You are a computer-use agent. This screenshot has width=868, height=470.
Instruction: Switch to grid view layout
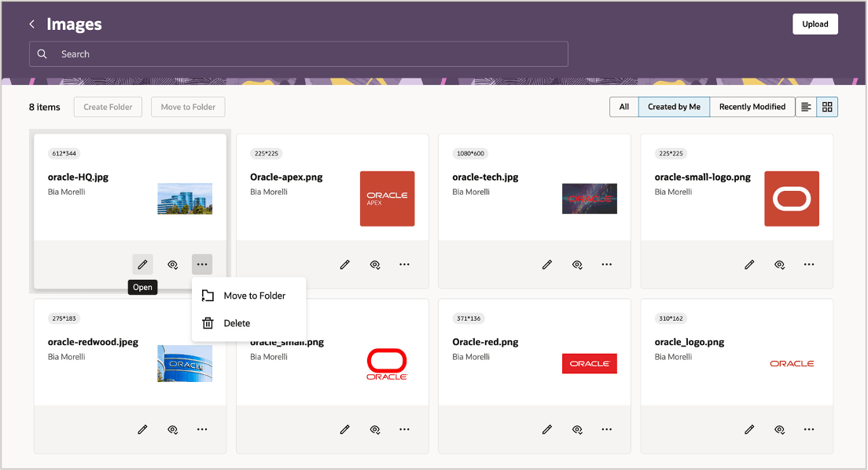tap(827, 107)
